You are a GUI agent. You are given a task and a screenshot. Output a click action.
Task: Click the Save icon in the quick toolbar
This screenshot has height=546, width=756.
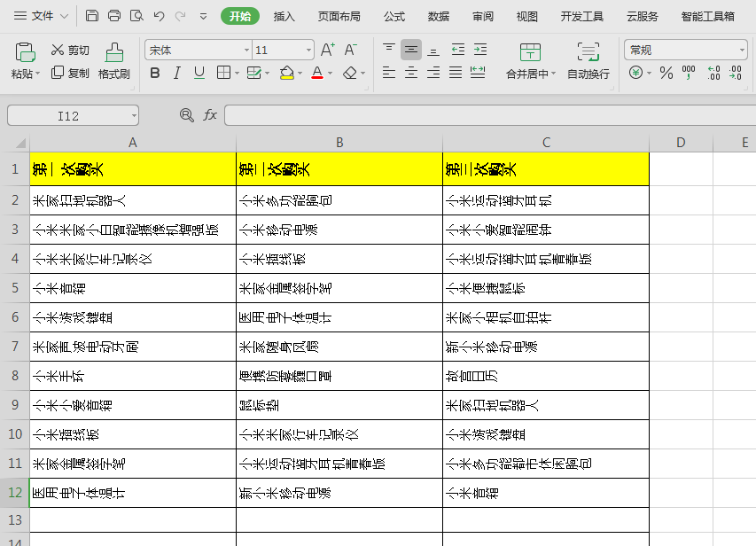[x=91, y=16]
